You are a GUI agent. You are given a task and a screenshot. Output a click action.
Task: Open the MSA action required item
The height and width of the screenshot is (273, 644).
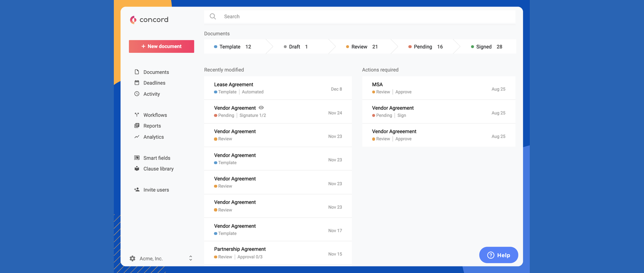click(439, 88)
